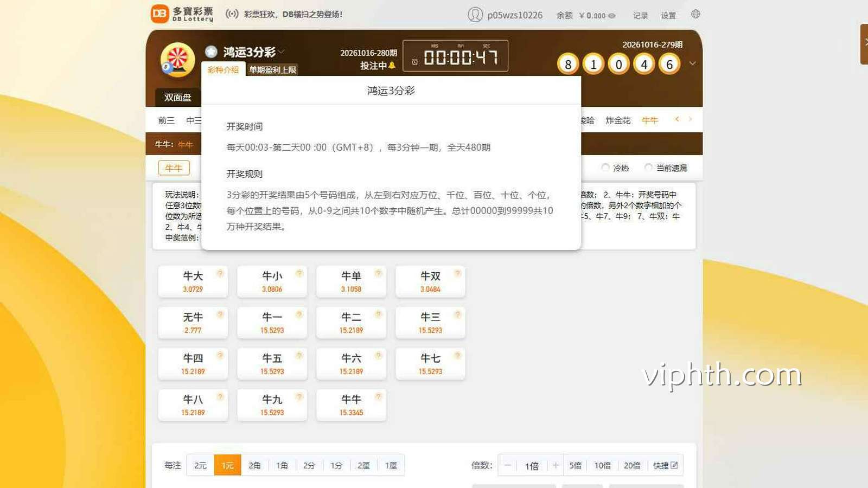Screen dimensions: 868x488
Task: Open 记录 records link
Action: (x=640, y=16)
